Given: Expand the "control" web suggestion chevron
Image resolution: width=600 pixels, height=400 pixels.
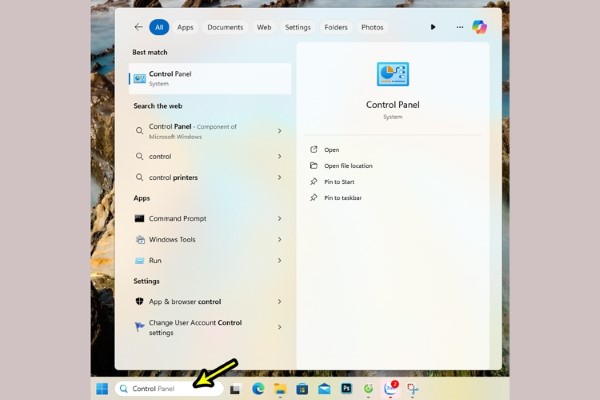Looking at the screenshot, I should [x=280, y=156].
